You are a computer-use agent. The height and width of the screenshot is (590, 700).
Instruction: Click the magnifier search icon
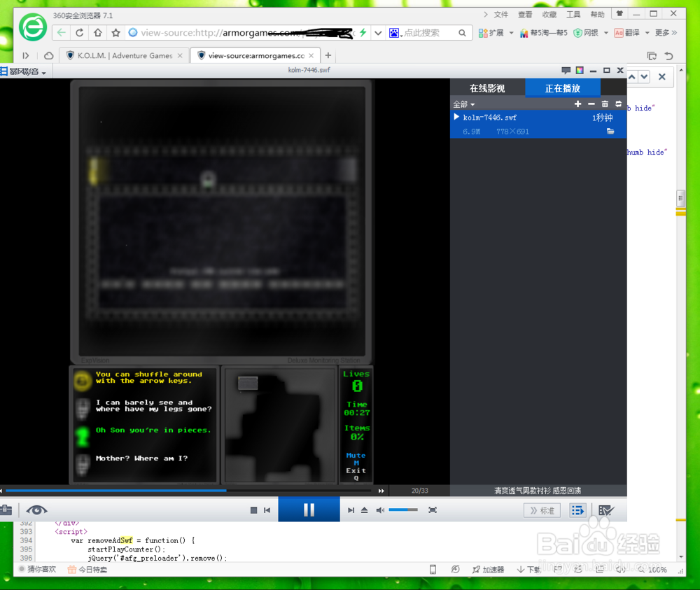pos(462,33)
